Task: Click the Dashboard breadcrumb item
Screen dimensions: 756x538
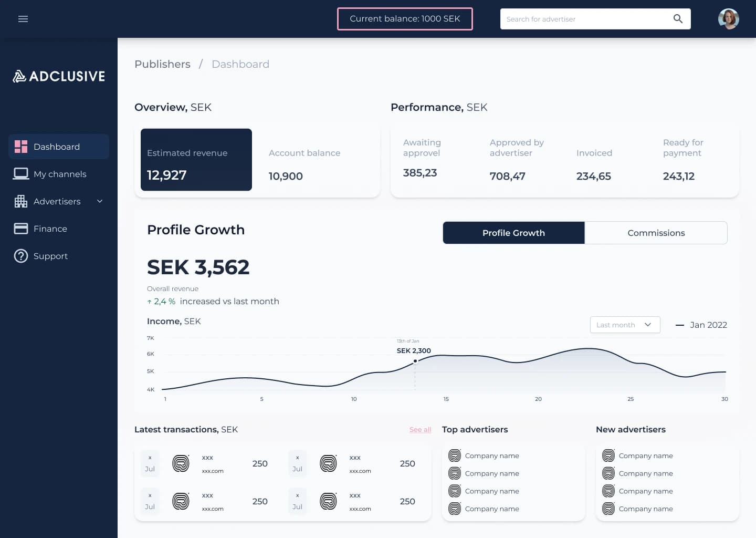Action: [x=240, y=64]
